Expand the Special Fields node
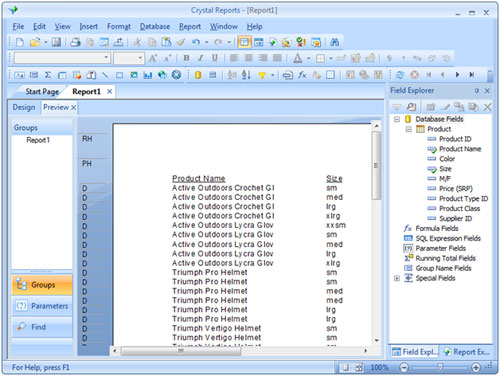Viewport: 500px width, 376px height. [x=397, y=278]
